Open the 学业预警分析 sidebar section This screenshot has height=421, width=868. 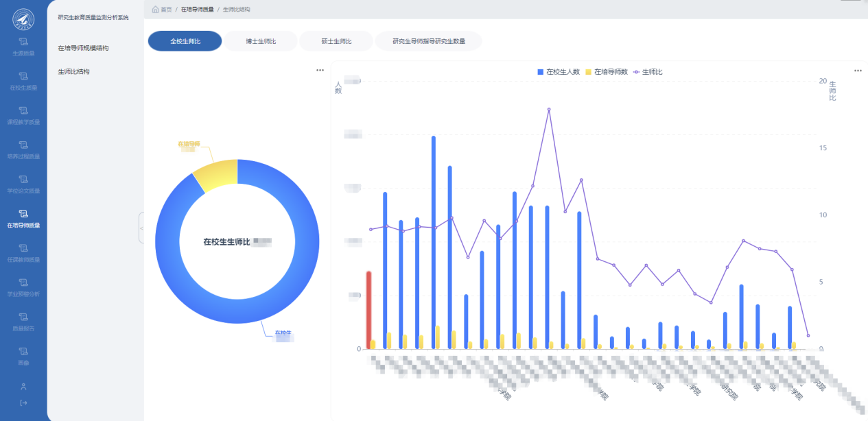[x=23, y=282]
